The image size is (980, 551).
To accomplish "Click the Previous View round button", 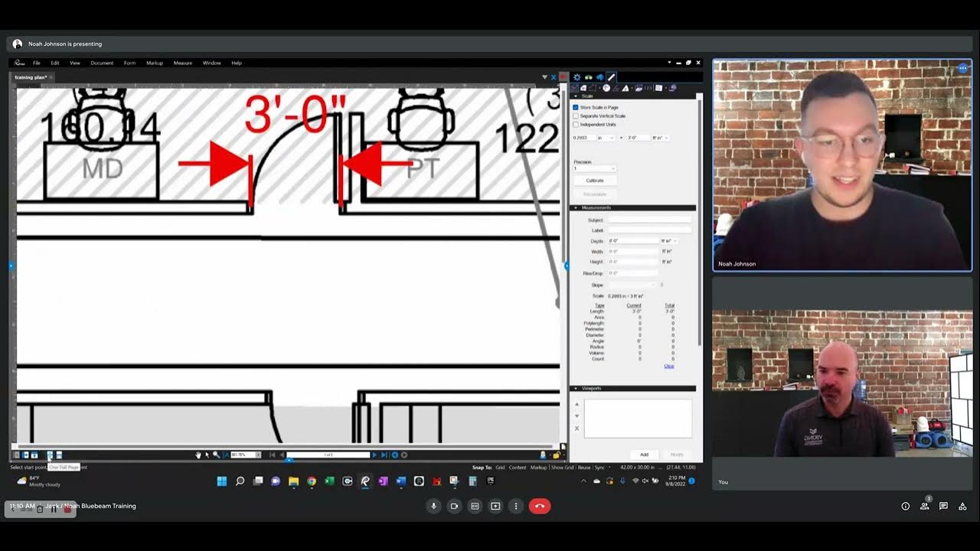I will [395, 455].
